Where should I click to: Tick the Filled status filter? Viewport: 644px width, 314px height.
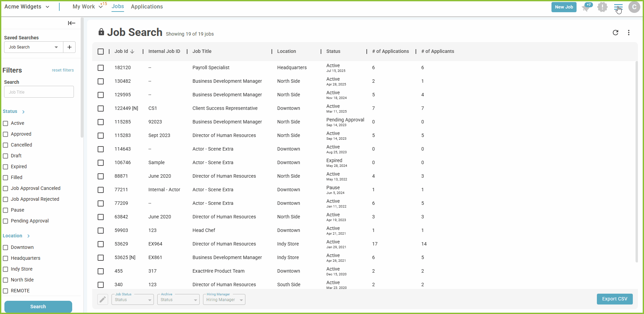click(5, 178)
